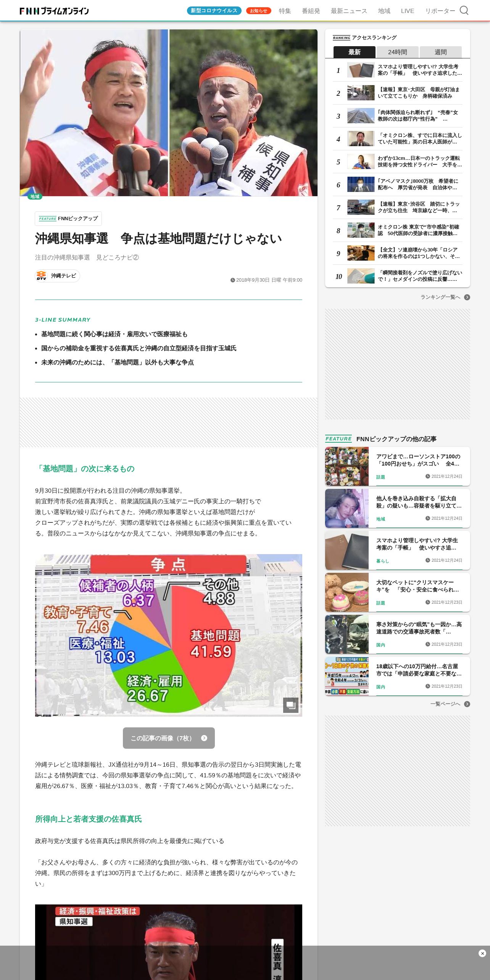Click the arrow beside ランキング一覧へ
490x980 pixels.
click(467, 297)
